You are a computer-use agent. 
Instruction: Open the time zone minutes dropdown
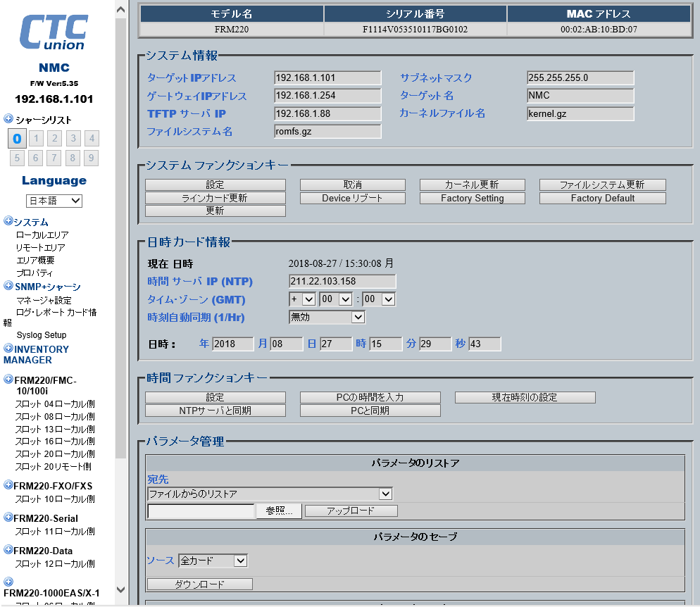(379, 299)
